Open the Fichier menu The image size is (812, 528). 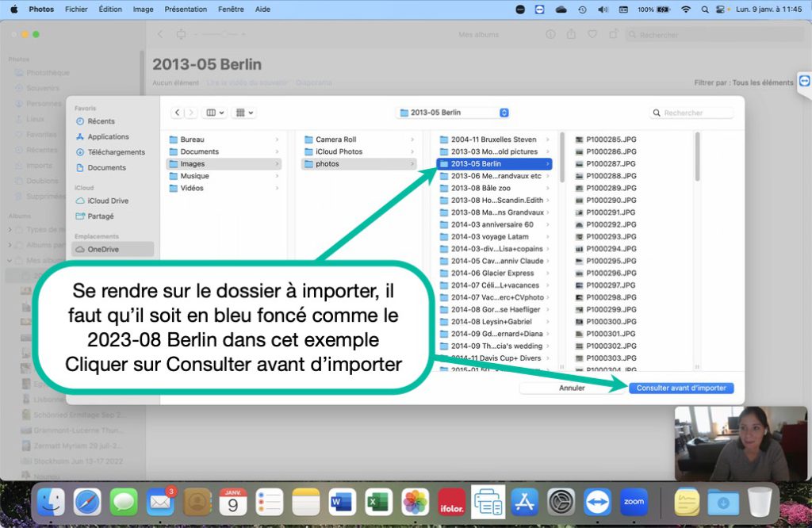coord(76,10)
